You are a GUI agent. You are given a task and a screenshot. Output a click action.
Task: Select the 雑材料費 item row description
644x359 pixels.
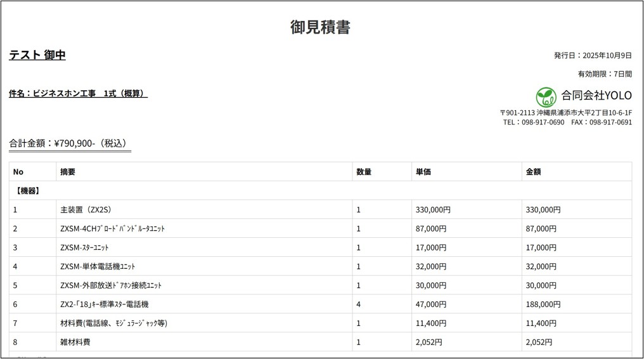(x=75, y=343)
